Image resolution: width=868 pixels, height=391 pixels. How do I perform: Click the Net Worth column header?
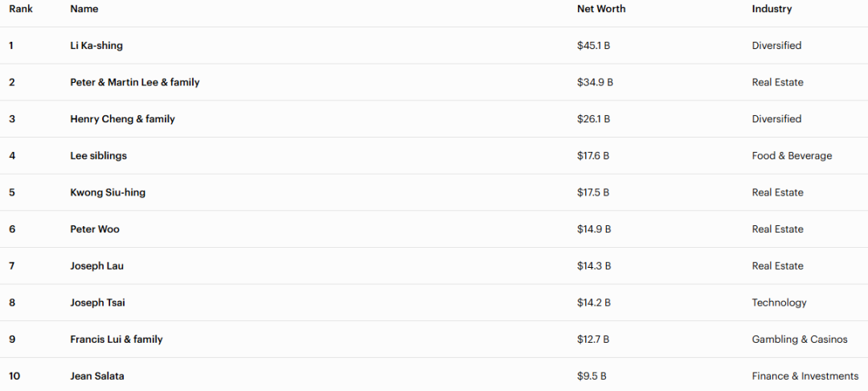(601, 9)
